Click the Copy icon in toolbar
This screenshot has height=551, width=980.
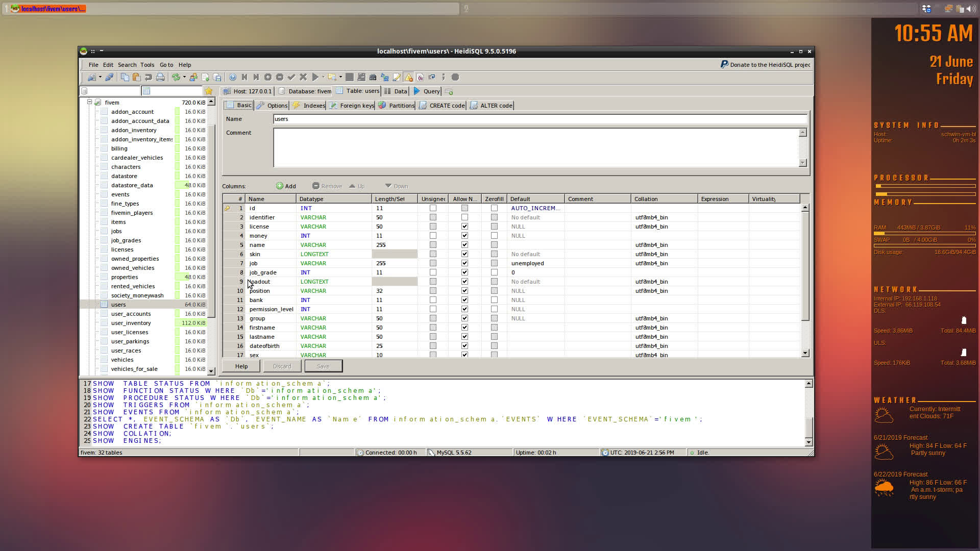coord(125,78)
